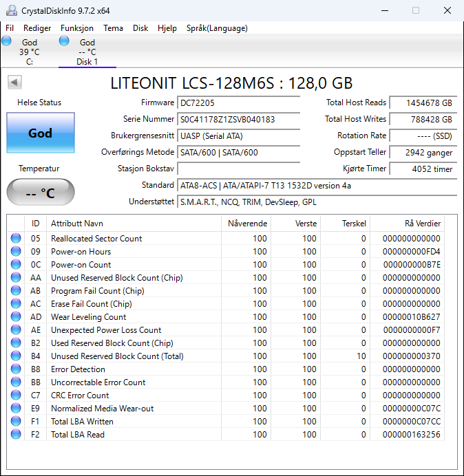
Task: Click the serial number field
Action: (x=238, y=119)
